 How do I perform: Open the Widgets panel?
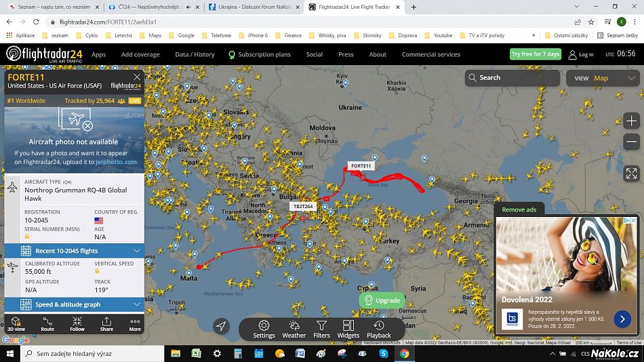click(x=348, y=329)
